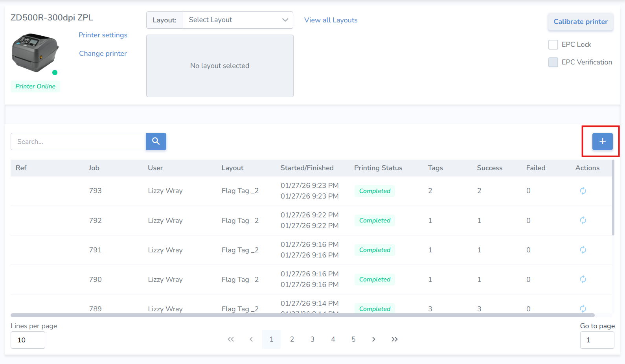Click the action icon for job 790
This screenshot has width=625, height=364.
[583, 279]
